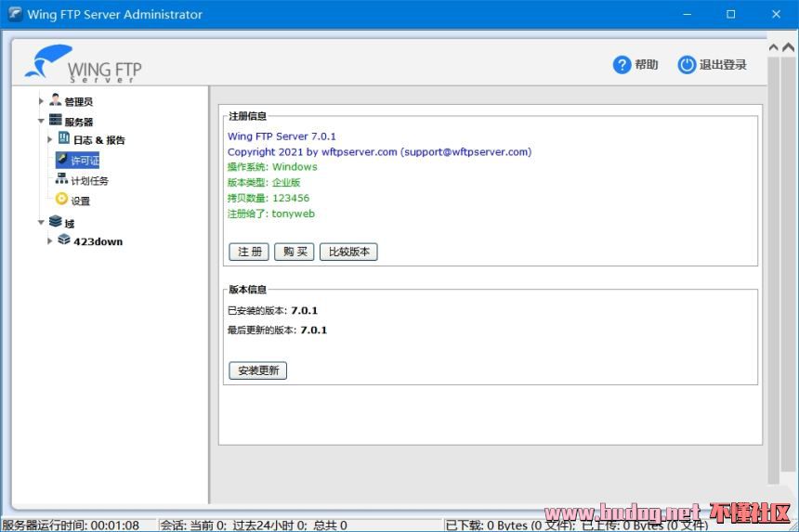Click the 日志 & 报告 log icon
The width and height of the screenshot is (799, 532).
click(x=64, y=138)
